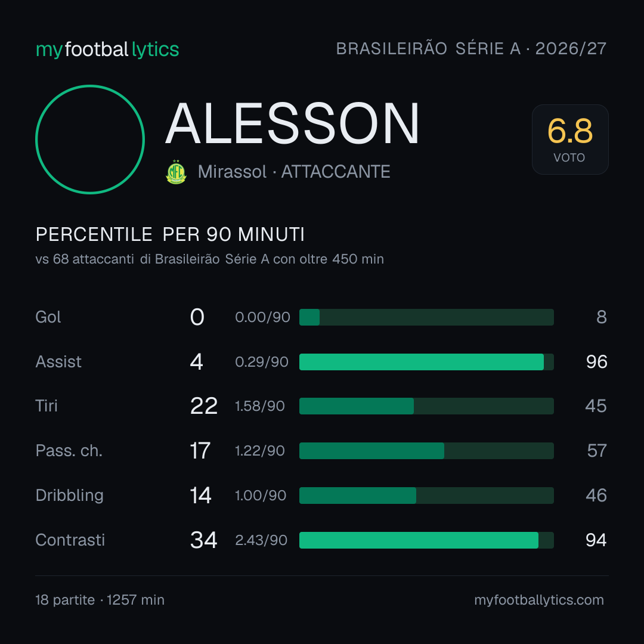Click the Pass. ch. percentile bar
The image size is (644, 644).
click(x=426, y=451)
